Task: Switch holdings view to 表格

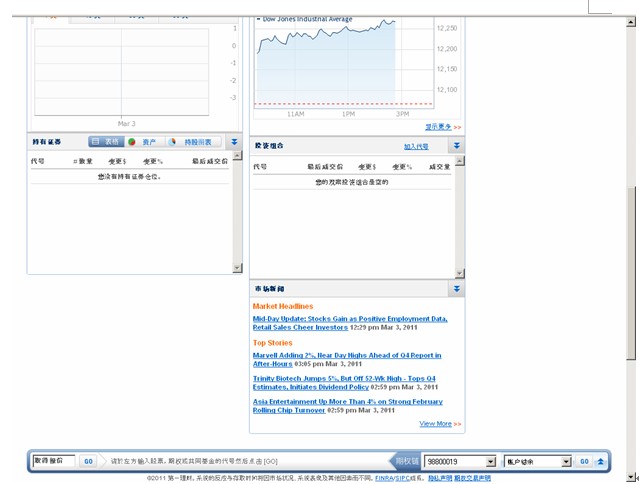Action: 105,142
